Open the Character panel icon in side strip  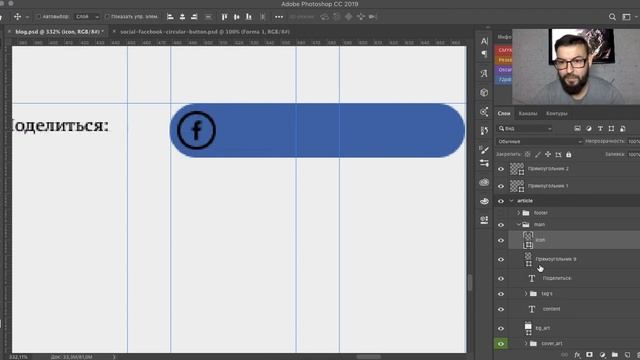tap(484, 41)
